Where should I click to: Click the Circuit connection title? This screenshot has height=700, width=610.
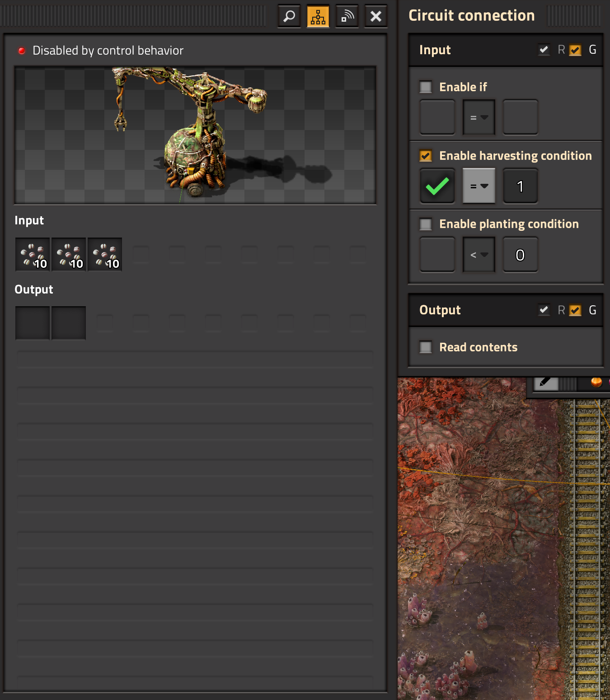471,15
